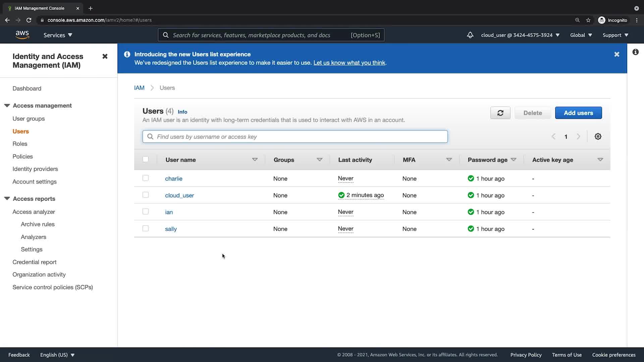The width and height of the screenshot is (644, 362).
Task: Tick the checkbox for user sally
Action: [145, 228]
